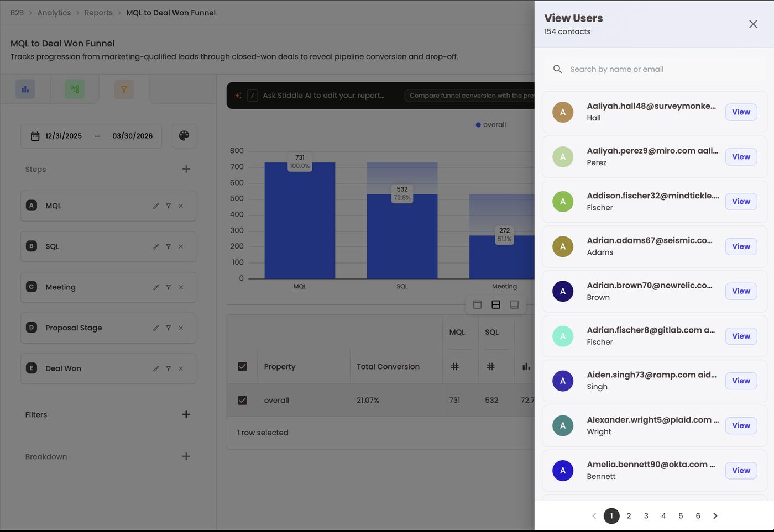This screenshot has height=532, width=774.
Task: Filter the Deal Won step
Action: [x=169, y=368]
